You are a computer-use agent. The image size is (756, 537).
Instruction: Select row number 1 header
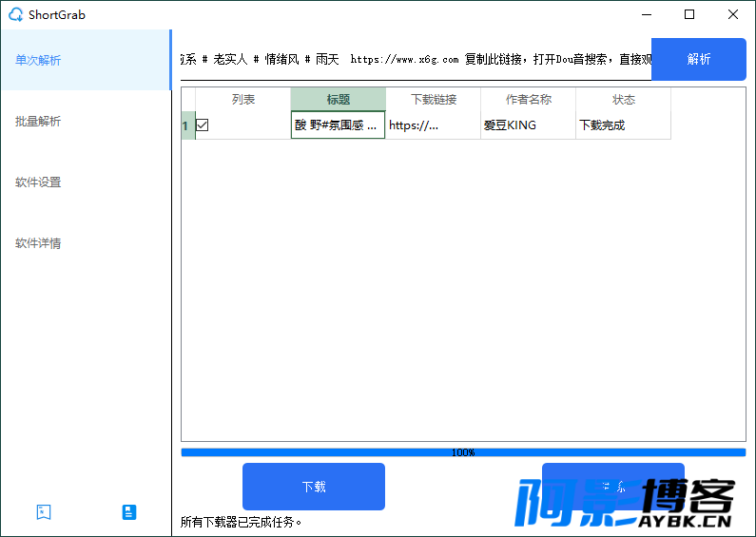pyautogui.click(x=187, y=125)
